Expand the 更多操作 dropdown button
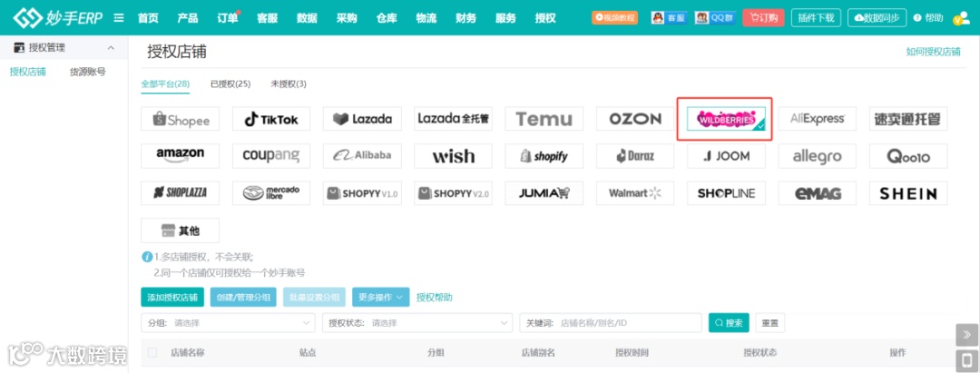Viewport: 980px width, 373px height. 380,298
